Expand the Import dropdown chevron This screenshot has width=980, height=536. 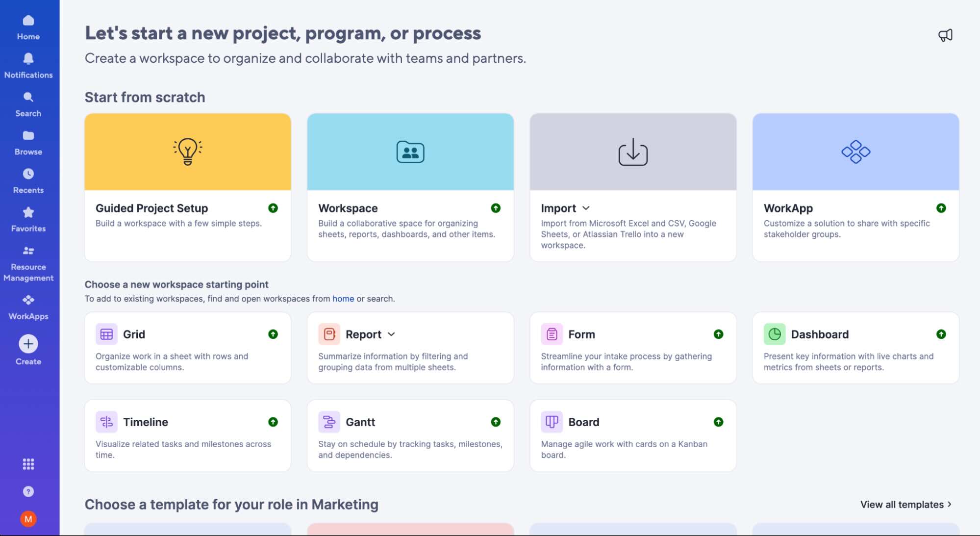pyautogui.click(x=586, y=208)
